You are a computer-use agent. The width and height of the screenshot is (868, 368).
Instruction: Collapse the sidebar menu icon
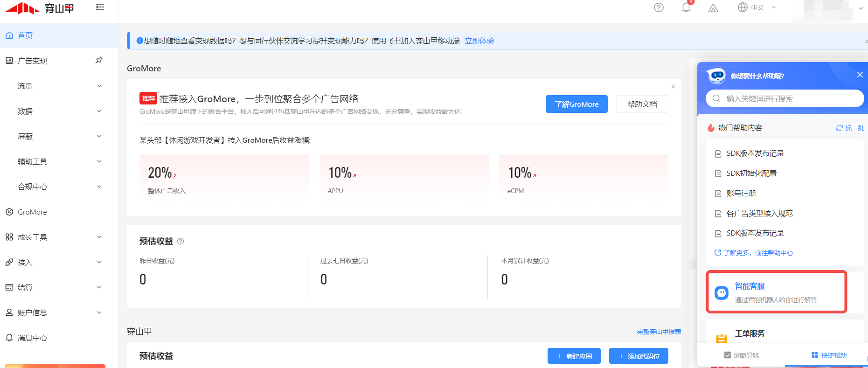pos(100,7)
